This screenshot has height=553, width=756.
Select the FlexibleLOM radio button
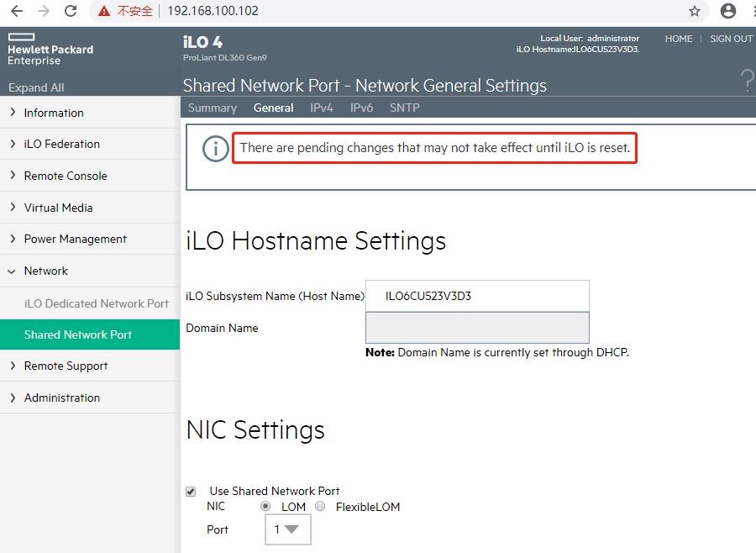click(x=319, y=506)
